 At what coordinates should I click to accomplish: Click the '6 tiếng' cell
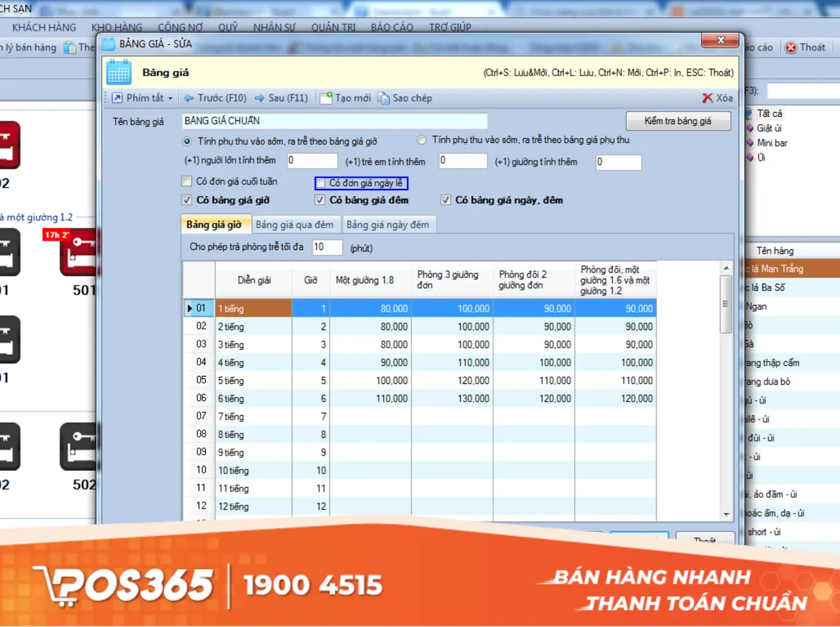[254, 398]
